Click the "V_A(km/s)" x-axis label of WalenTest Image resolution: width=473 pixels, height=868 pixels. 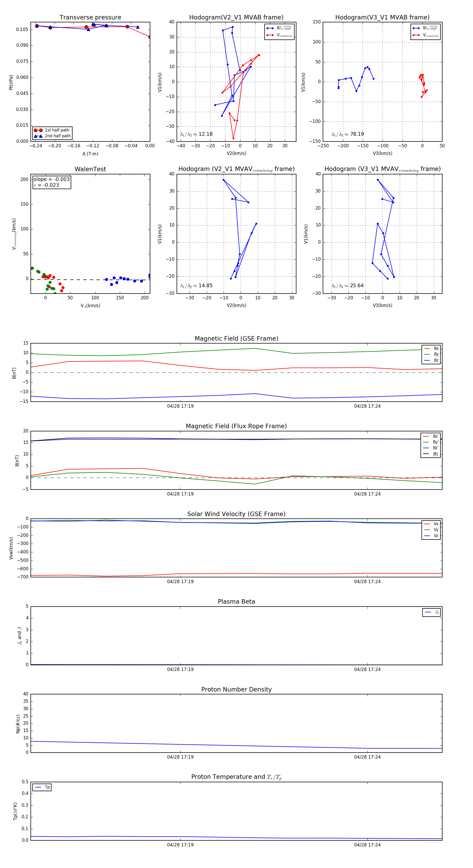point(90,306)
